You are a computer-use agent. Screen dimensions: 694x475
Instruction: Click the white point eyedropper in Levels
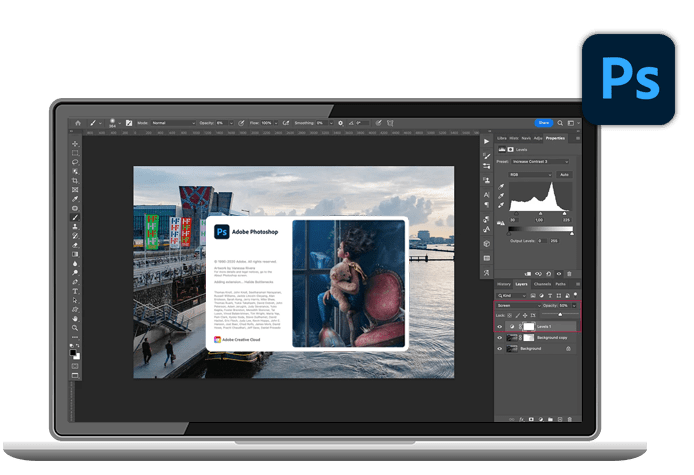[501, 205]
